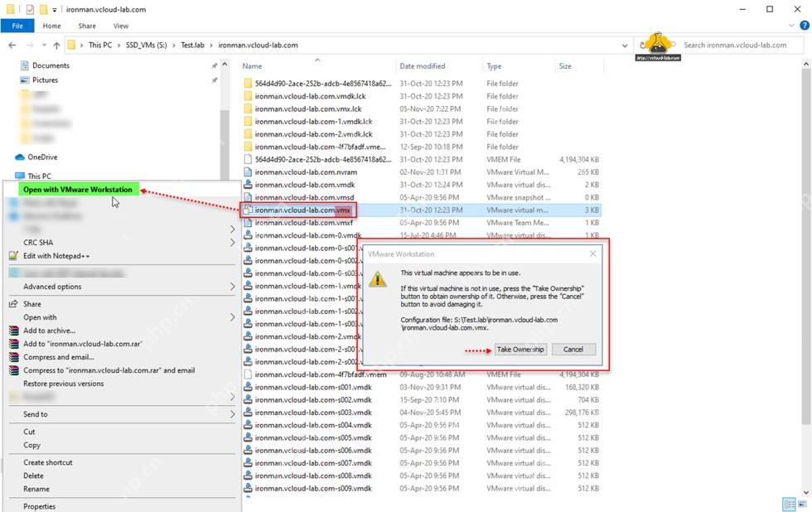Switch to Details view icon
The image size is (812, 512).
click(789, 504)
